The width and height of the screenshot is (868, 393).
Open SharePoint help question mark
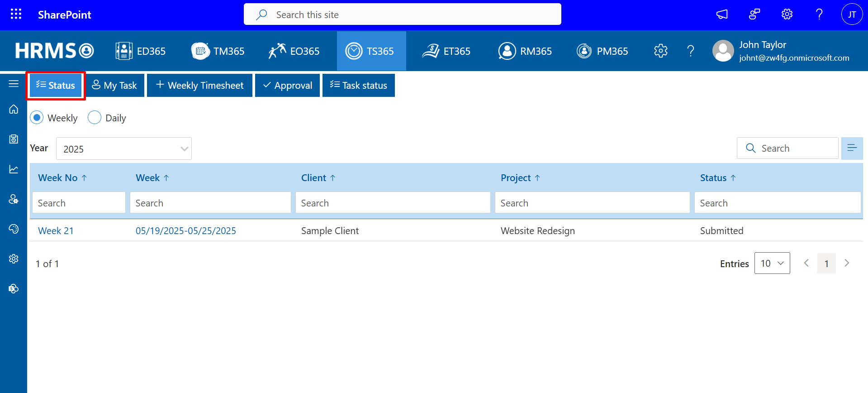819,14
